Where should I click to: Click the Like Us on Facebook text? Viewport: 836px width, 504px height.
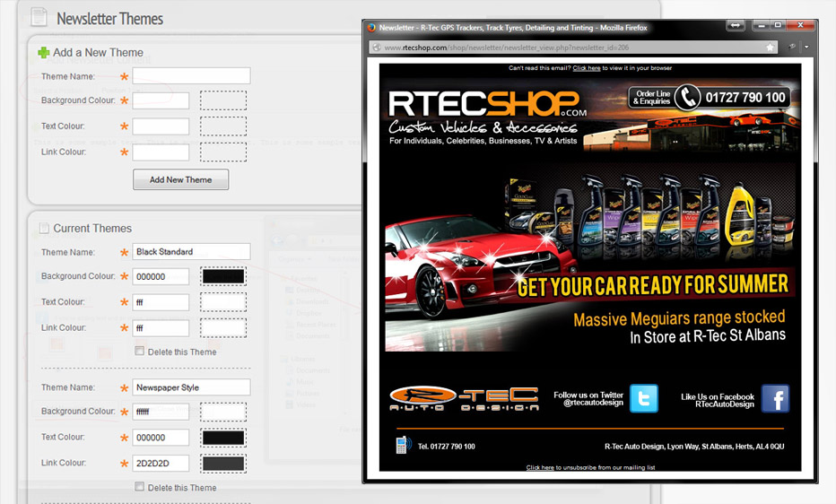718,400
